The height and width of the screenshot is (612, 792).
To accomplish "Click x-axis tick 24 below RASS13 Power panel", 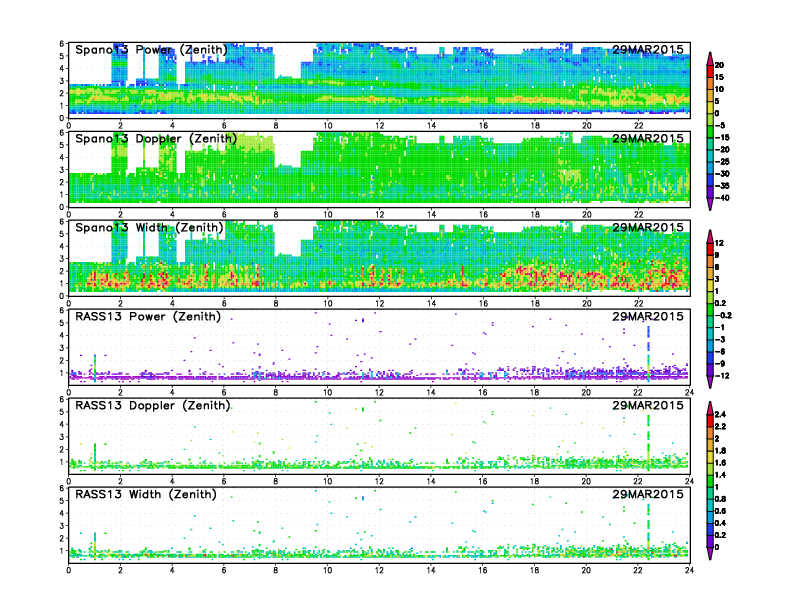I will pos(689,392).
